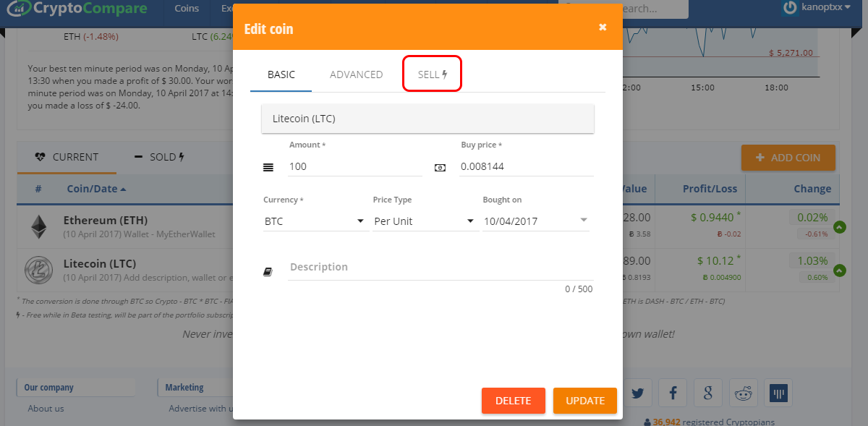The image size is (868, 426).
Task: Click the Litecoin (LTC) row name
Action: pyautogui.click(x=100, y=263)
